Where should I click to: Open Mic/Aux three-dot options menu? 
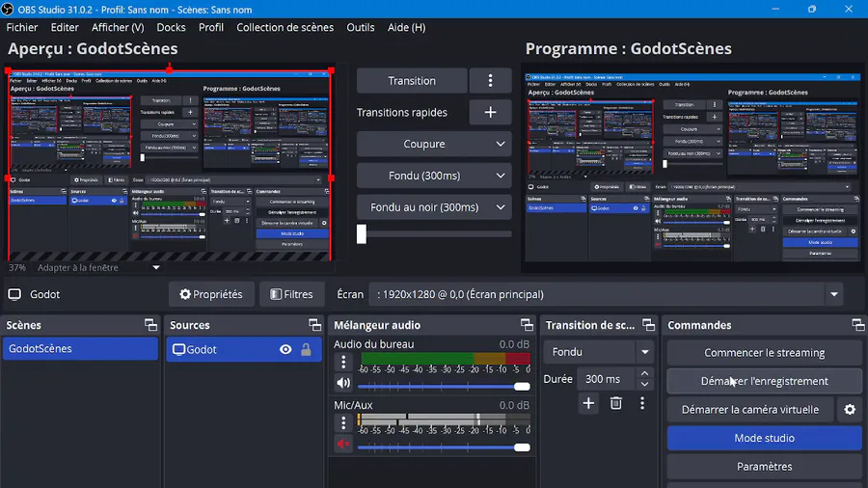tap(343, 423)
